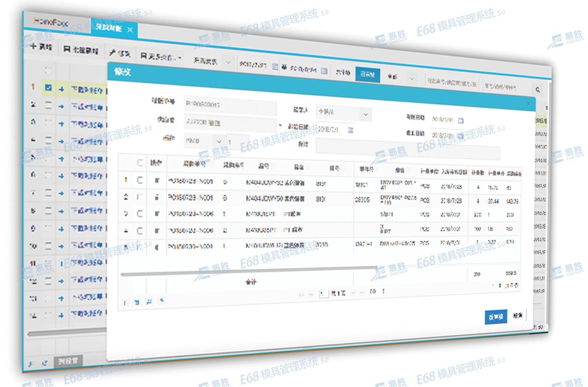Click the exchange rate field showing 1
The height and width of the screenshot is (387, 588).
[238, 142]
